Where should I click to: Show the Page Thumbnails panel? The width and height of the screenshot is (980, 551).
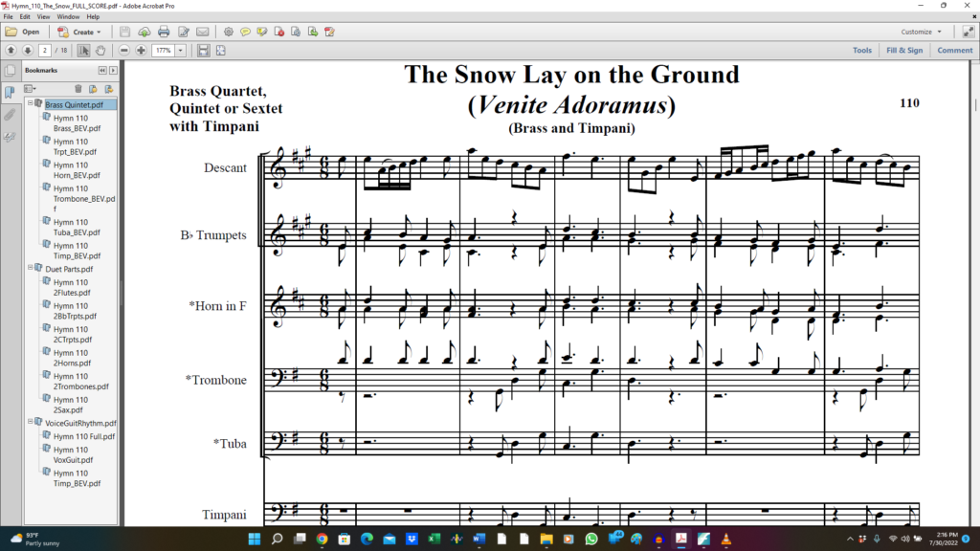pyautogui.click(x=10, y=71)
